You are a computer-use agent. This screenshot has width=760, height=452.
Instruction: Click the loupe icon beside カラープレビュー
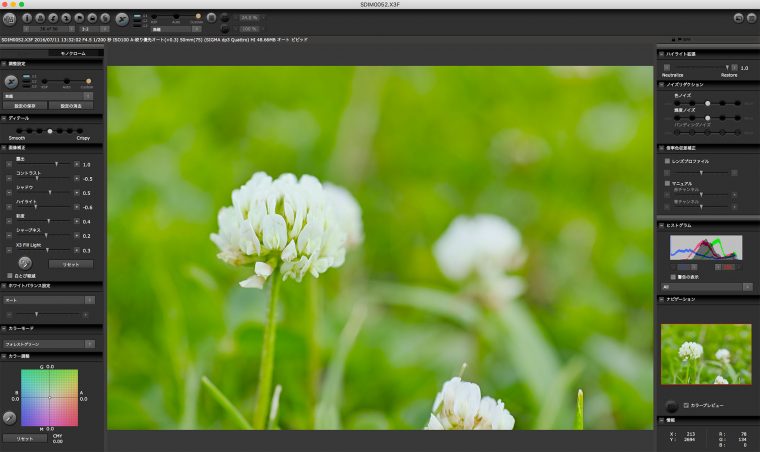click(671, 406)
